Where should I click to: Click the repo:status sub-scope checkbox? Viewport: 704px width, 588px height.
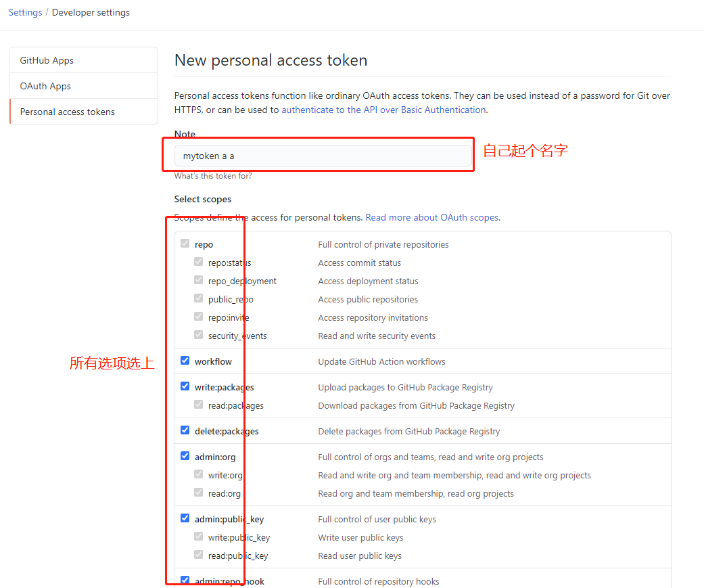(x=198, y=261)
